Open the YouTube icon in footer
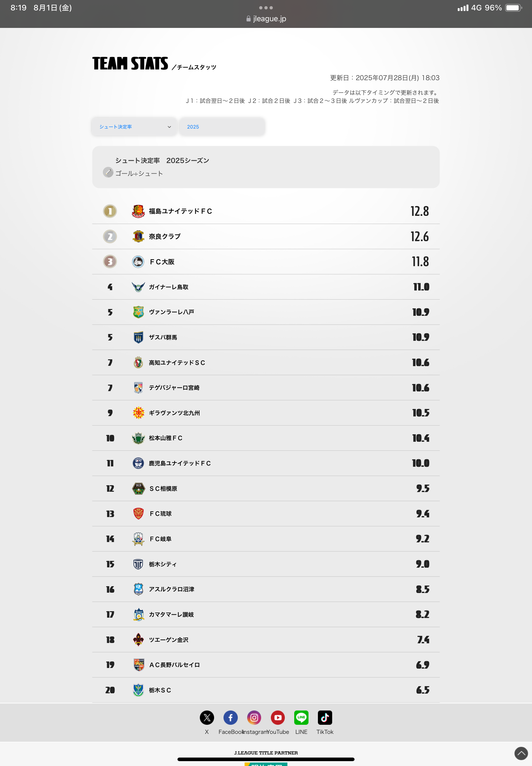The image size is (532, 766). pyautogui.click(x=278, y=717)
